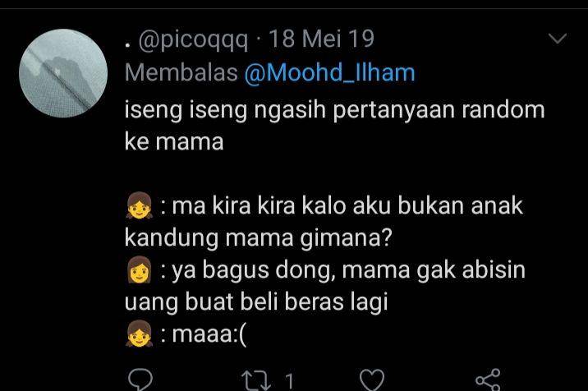Click the text "kandung mama gimana?"

point(258,238)
